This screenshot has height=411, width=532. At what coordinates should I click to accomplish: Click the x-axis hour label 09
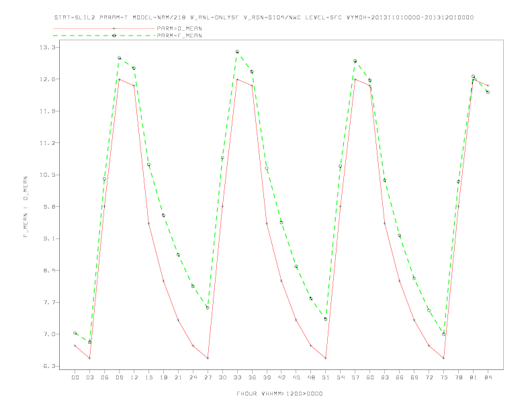pos(119,377)
